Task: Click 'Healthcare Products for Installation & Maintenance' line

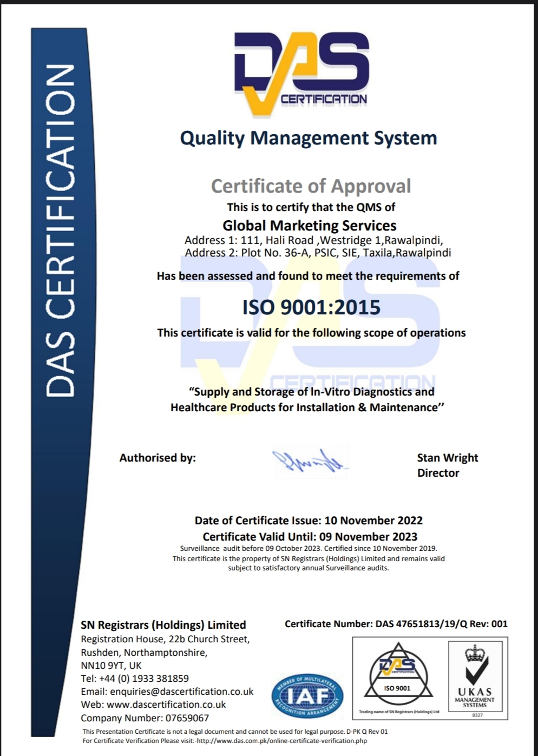Action: pyautogui.click(x=307, y=407)
